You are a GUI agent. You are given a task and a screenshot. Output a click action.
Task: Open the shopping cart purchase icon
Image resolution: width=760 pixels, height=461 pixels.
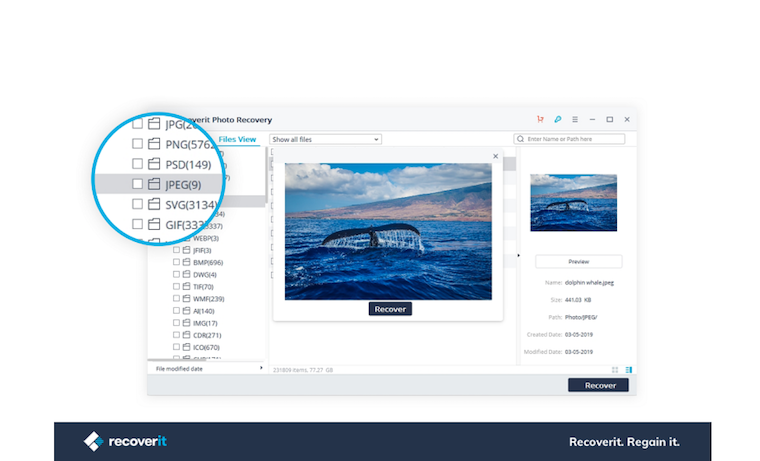(540, 119)
